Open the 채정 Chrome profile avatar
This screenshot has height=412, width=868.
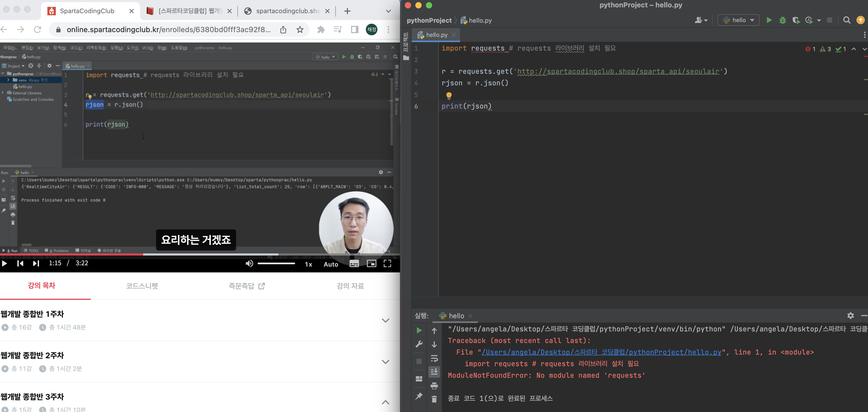(x=371, y=30)
